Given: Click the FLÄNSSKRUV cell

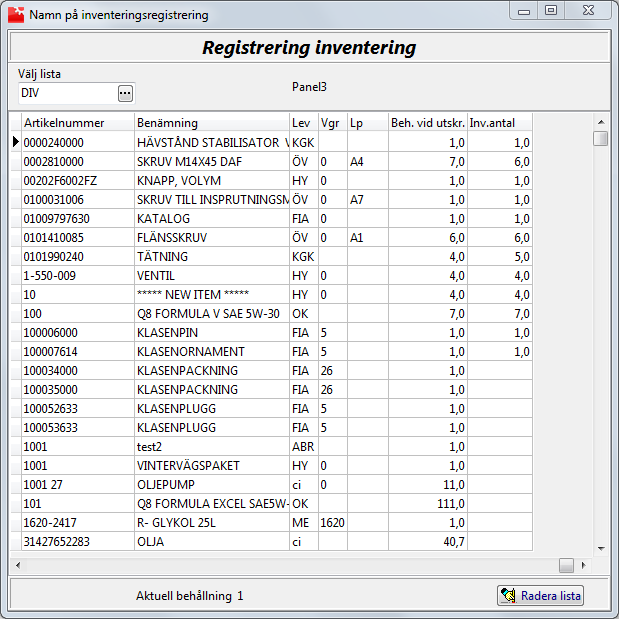Looking at the screenshot, I should pyautogui.click(x=212, y=237).
